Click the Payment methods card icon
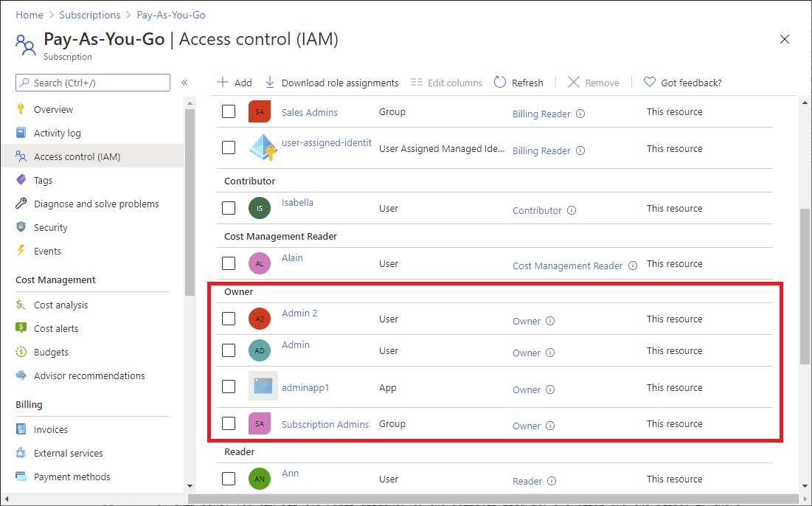812x506 pixels. pos(21,476)
